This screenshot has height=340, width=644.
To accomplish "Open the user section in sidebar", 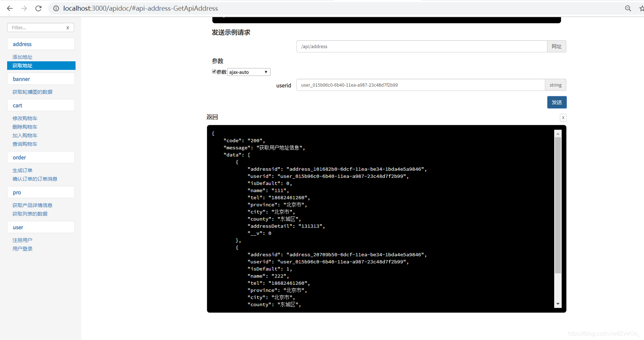I will [x=41, y=227].
